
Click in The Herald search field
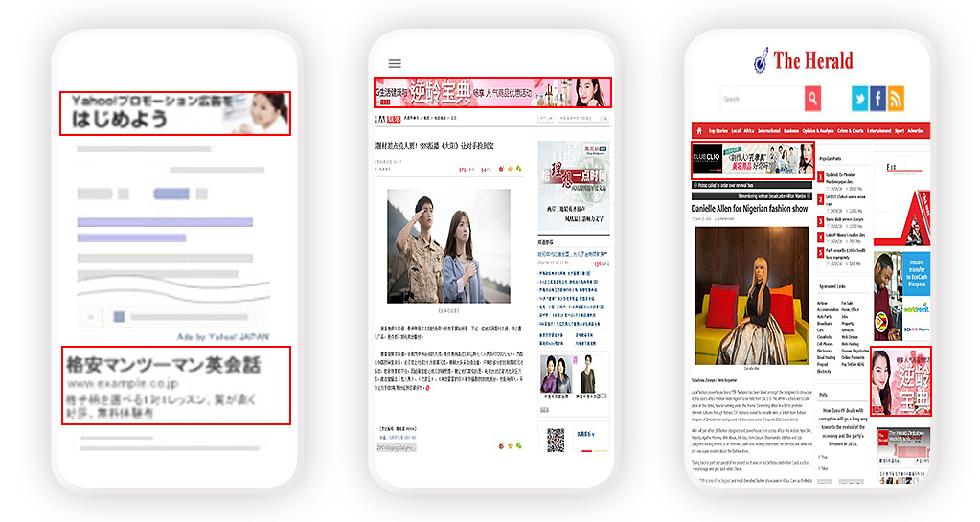pyautogui.click(x=762, y=99)
